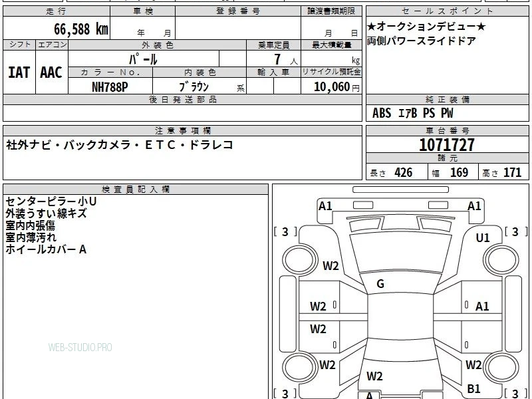This screenshot has width=532, height=399.
Task: Select the センターピラー小U inspector note
Action: click(51, 201)
